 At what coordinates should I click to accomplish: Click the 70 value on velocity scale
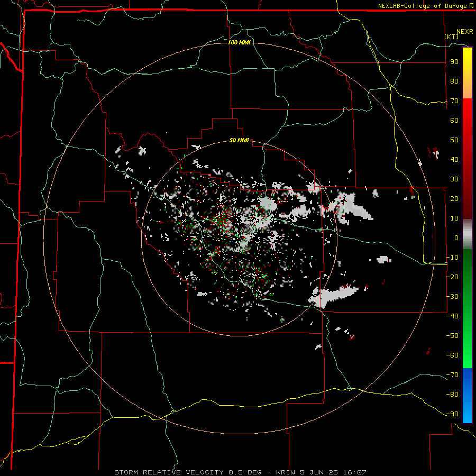454,101
